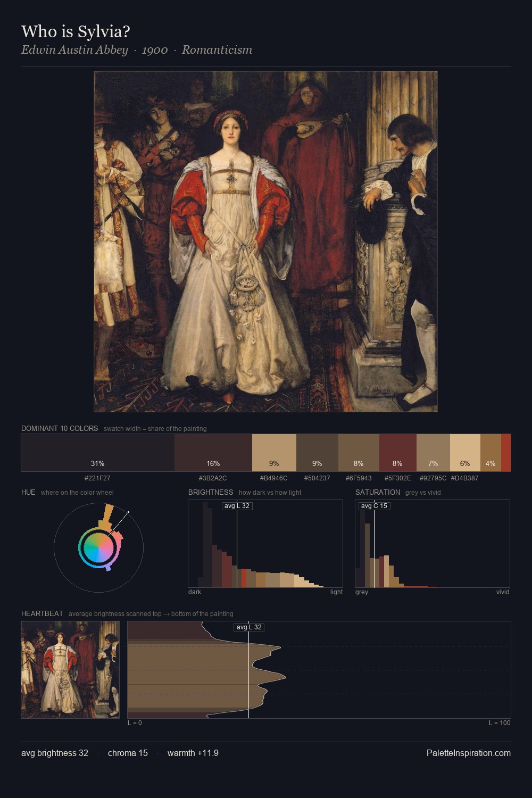Click the avg L 32 label in Brightness histogram

(237, 506)
